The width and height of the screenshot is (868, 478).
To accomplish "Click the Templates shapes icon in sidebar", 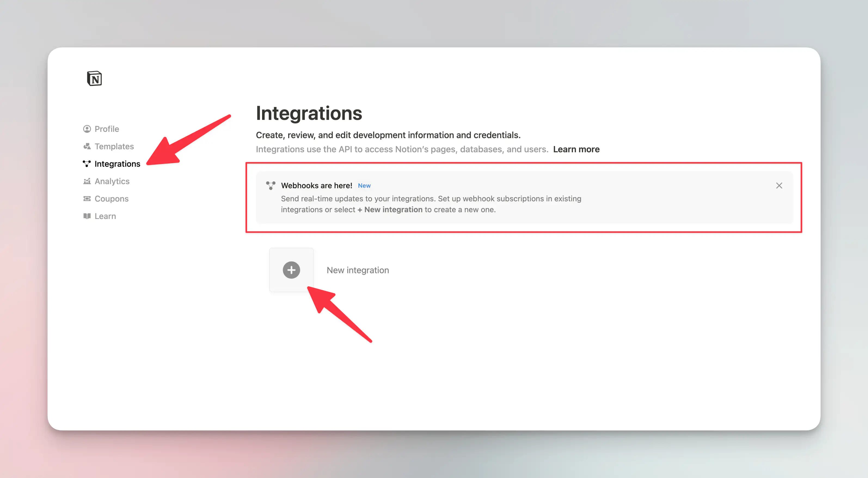I will pyautogui.click(x=87, y=146).
